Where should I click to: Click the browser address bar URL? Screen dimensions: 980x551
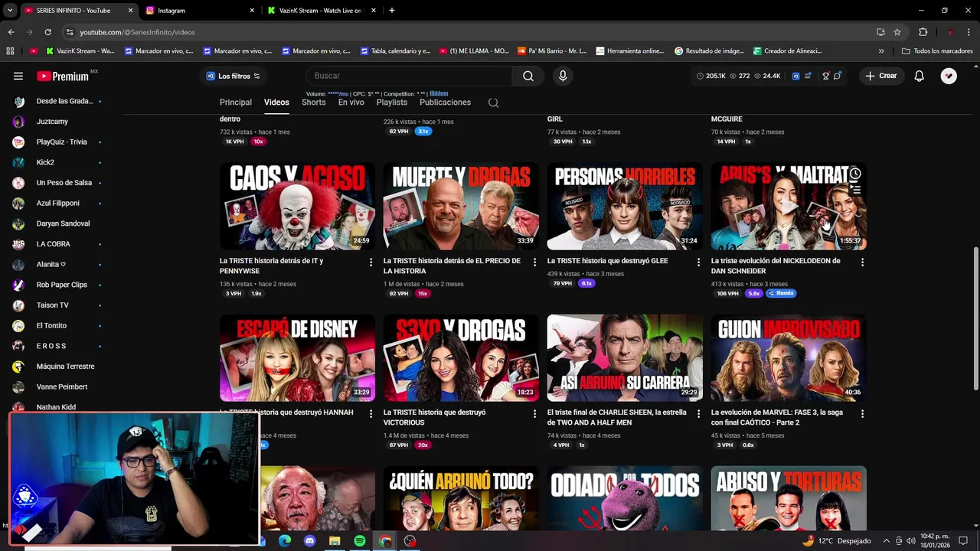coord(137,32)
